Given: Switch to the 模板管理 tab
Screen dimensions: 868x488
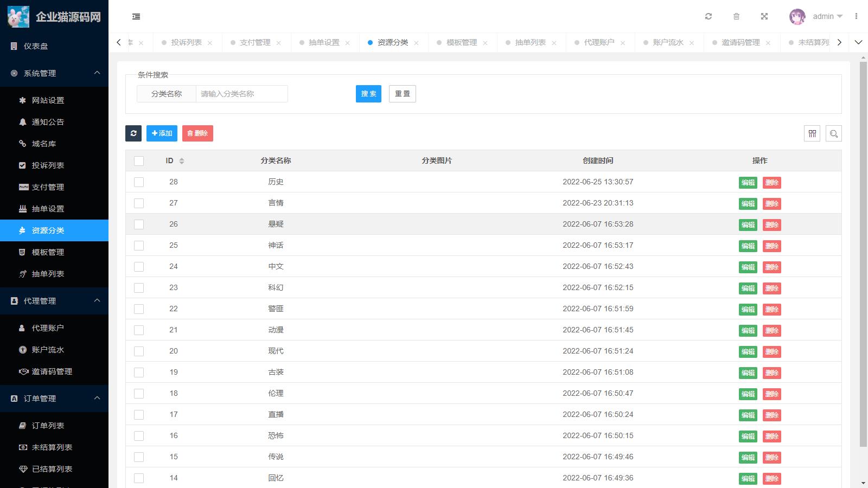Looking at the screenshot, I should 461,42.
